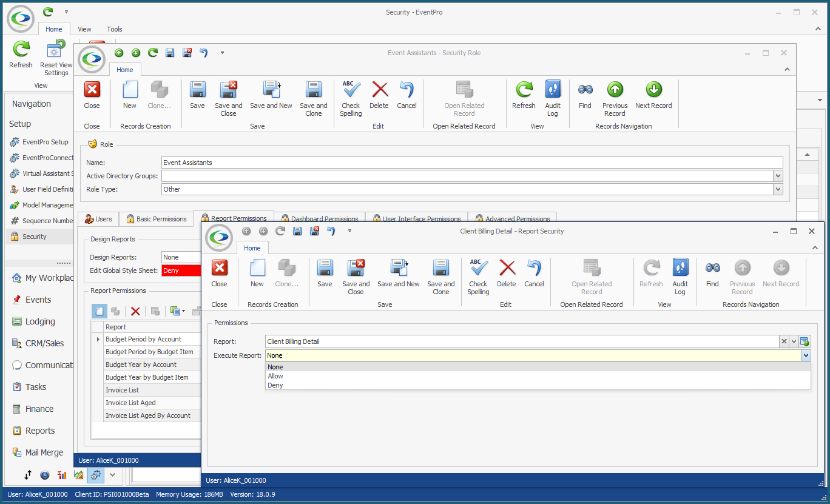Switch to Users tab in Security Role
This screenshot has width=830, height=504.
[98, 219]
